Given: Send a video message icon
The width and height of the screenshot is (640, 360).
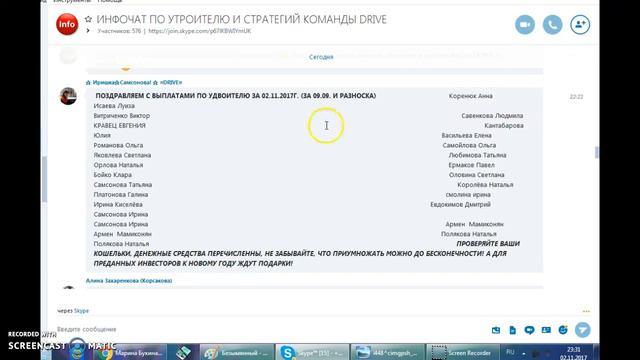Looking at the screenshot, I should pos(529,330).
